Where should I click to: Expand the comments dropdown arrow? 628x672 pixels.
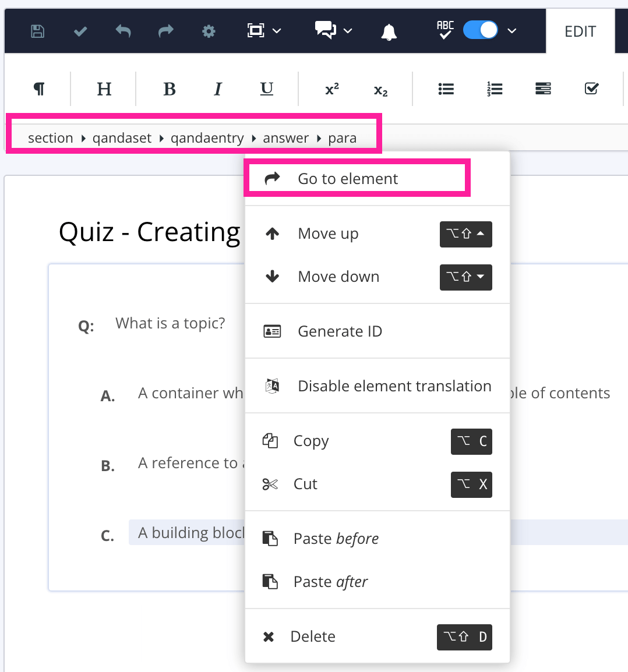348,31
